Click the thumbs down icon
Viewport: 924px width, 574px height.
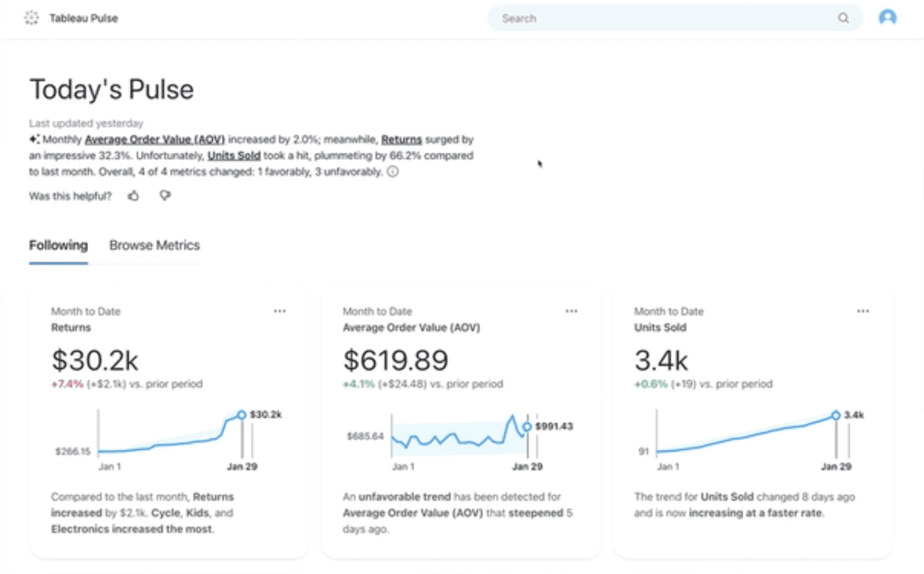click(165, 196)
